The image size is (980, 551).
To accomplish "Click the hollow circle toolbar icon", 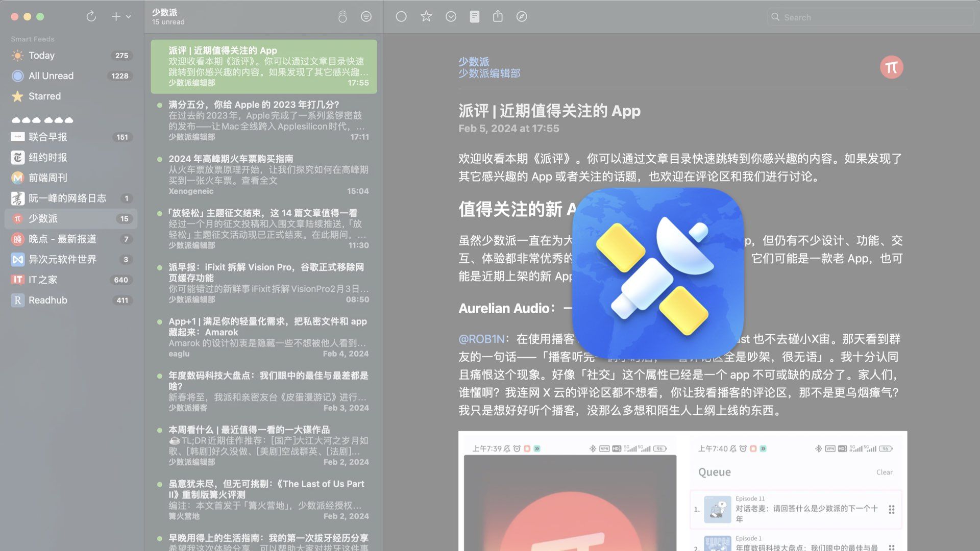I will (401, 17).
